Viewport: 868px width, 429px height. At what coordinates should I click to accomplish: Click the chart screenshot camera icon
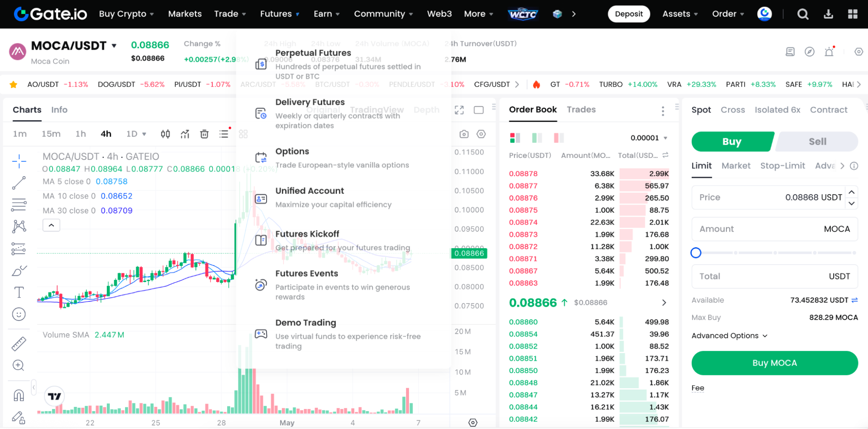(464, 134)
